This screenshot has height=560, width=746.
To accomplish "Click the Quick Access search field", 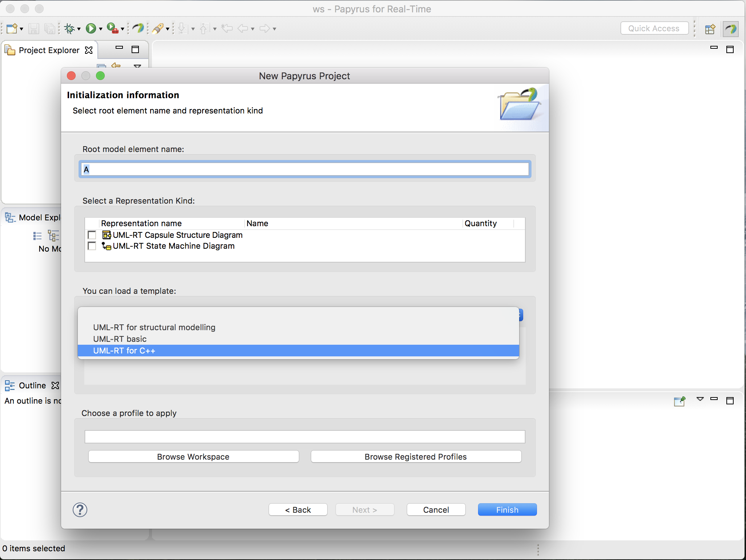I will [x=654, y=28].
